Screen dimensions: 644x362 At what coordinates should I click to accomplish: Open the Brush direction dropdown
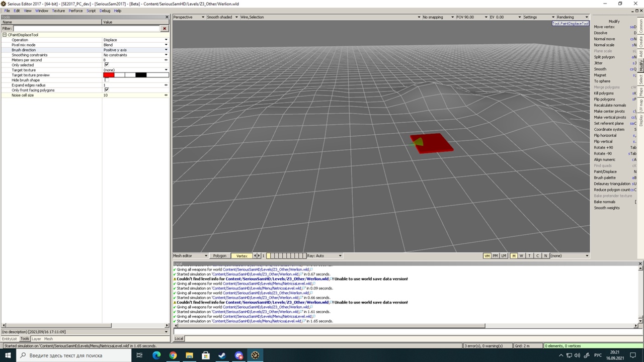[x=166, y=50]
